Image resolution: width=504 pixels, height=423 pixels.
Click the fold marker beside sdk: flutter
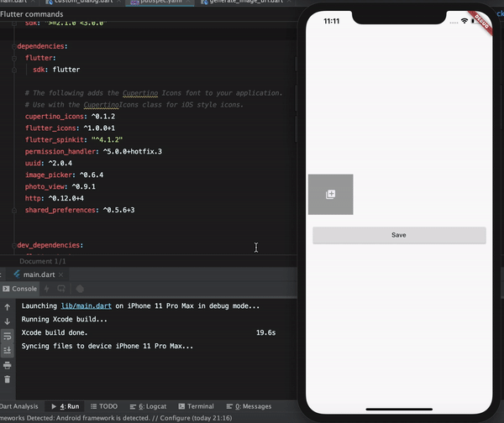click(14, 70)
